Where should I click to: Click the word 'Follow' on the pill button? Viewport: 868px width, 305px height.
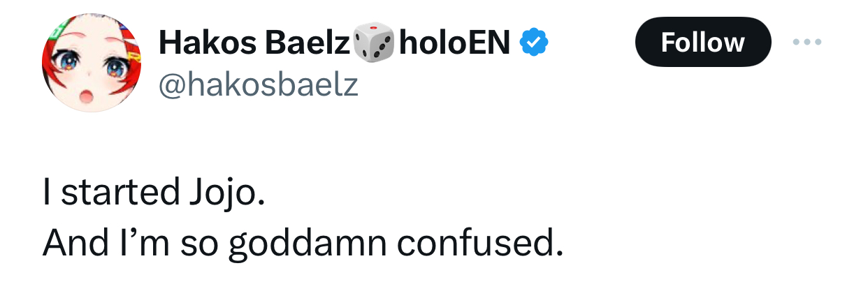click(x=702, y=43)
